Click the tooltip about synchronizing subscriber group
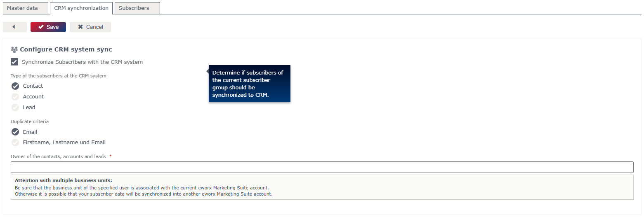Screen dimensions: 644x217 [249, 84]
